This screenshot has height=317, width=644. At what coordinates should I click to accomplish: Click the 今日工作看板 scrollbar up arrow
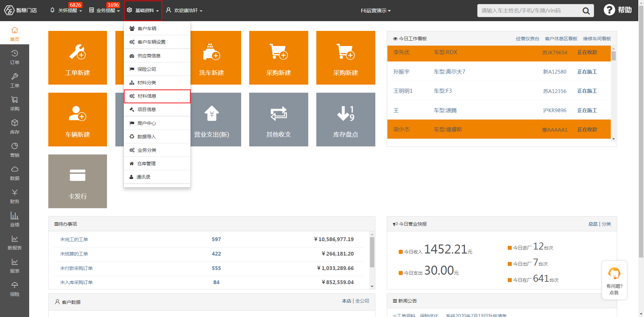pos(613,48)
